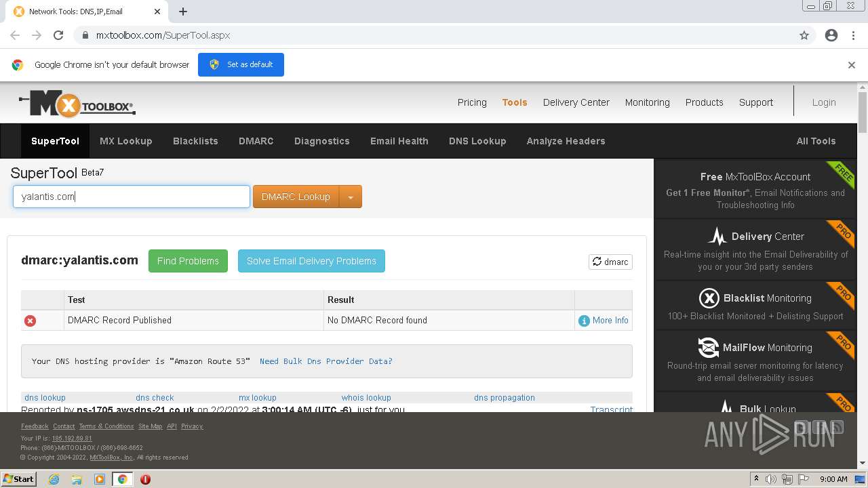Click the Free MxToolBox Account panel
The height and width of the screenshot is (488, 868).
coord(755,190)
